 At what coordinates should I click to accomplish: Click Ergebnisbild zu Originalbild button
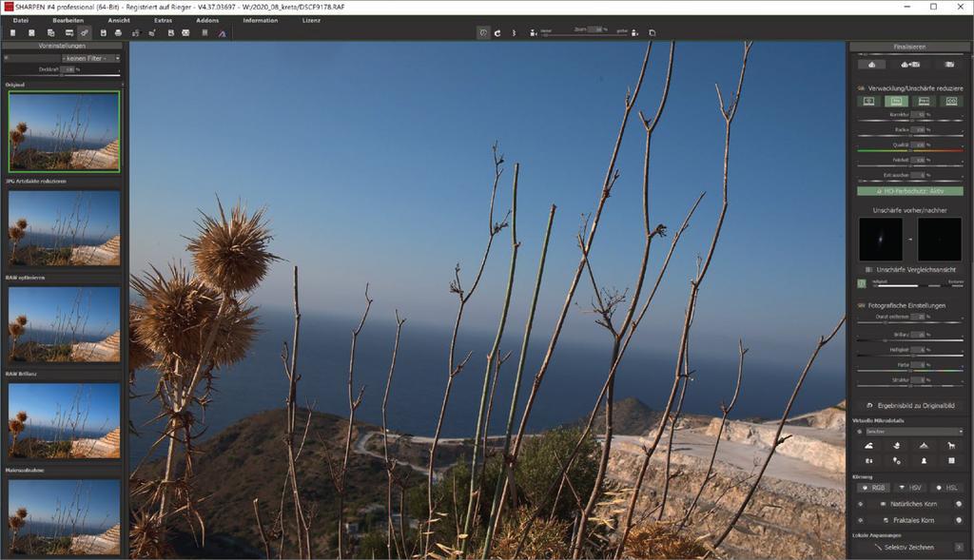[x=910, y=405]
